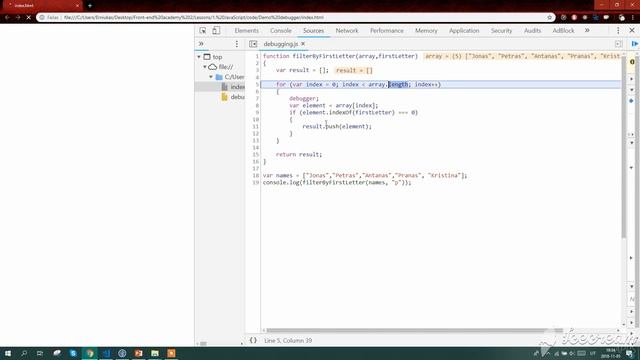Switch to the Console tab
This screenshot has height=360, width=640.
pos(280,31)
